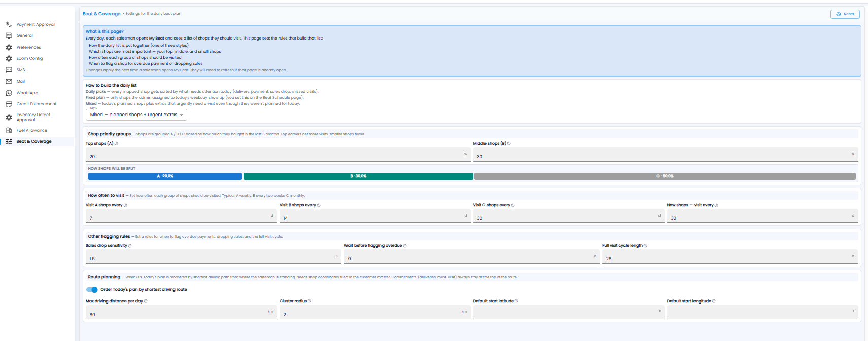Click the 'How often to visit' section heading

[106, 195]
